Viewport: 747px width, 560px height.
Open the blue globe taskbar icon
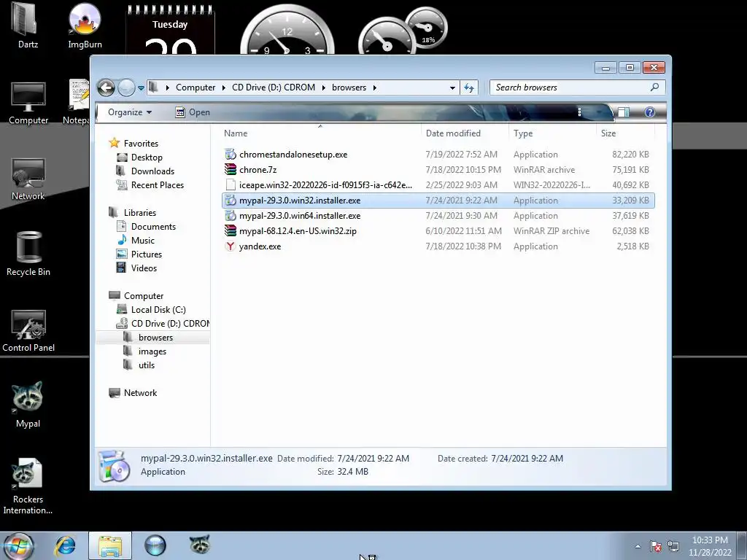coord(155,545)
